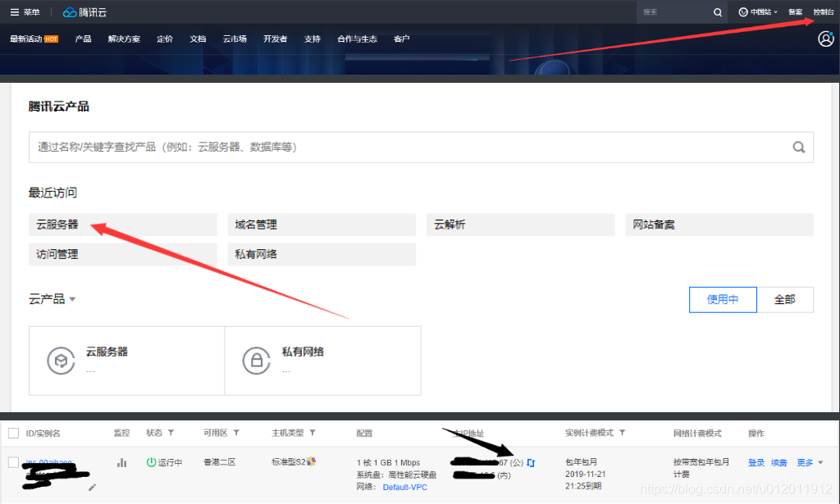
Task: Open the 定价 menu item
Action: click(165, 39)
